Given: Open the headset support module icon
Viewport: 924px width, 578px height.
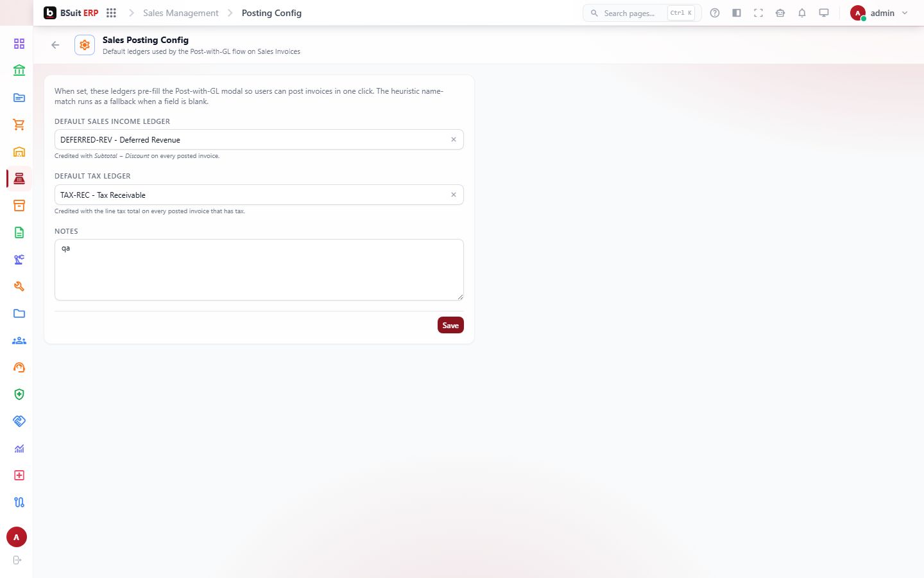Looking at the screenshot, I should [19, 367].
